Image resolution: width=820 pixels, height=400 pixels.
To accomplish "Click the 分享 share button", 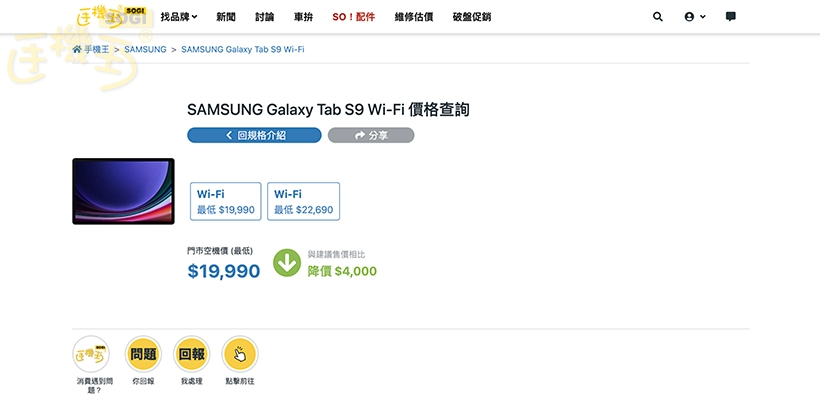I will (370, 135).
